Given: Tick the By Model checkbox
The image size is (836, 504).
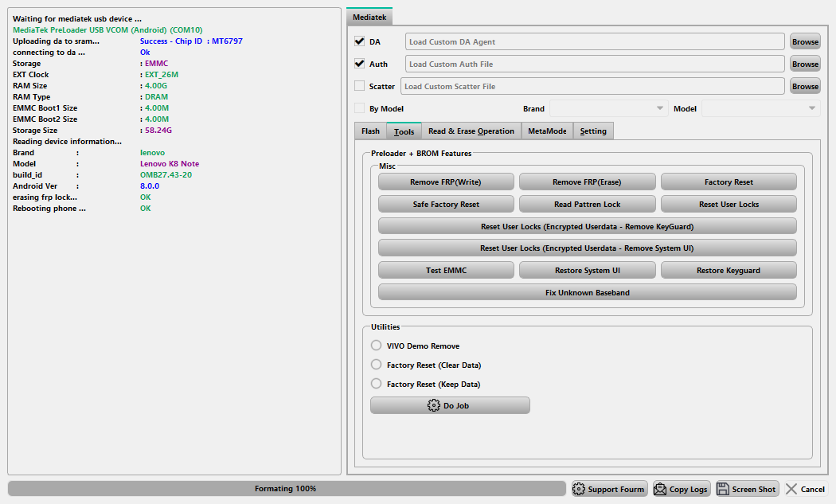Looking at the screenshot, I should click(x=359, y=108).
